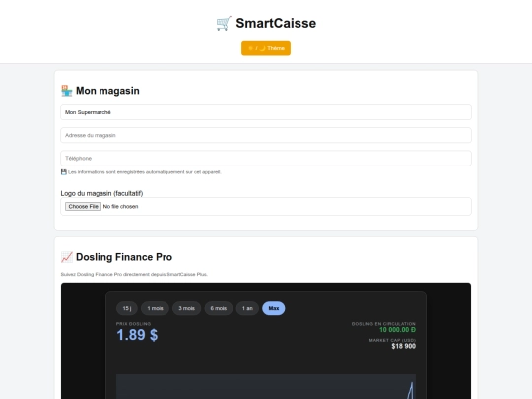
Task: Click the PRIX DOSLING label
Action: tap(133, 324)
